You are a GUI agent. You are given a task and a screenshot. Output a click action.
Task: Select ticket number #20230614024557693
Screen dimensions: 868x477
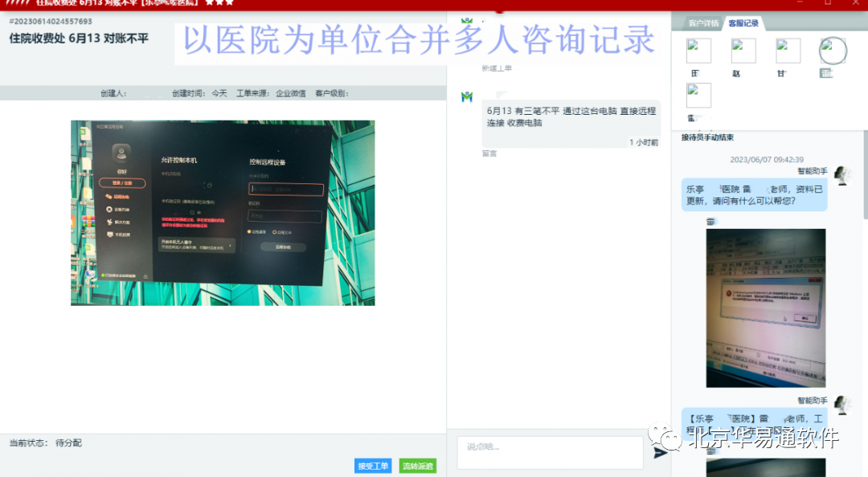51,22
